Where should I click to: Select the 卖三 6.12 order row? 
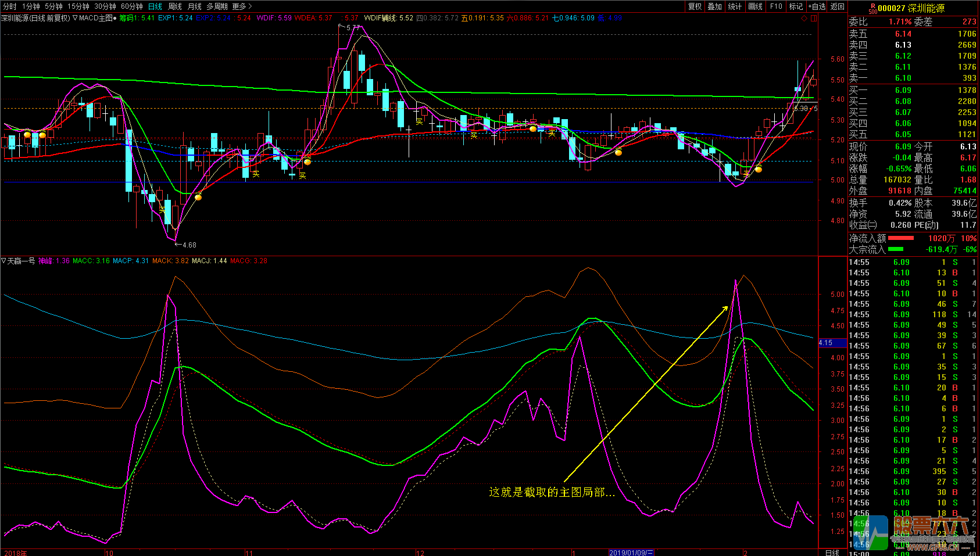(913, 56)
